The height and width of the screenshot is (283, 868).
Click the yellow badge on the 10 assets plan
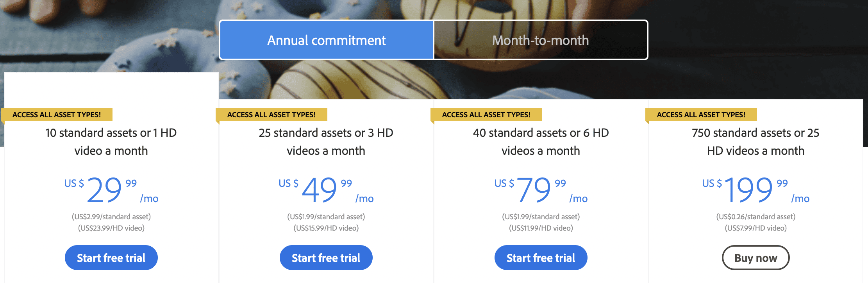click(x=57, y=115)
